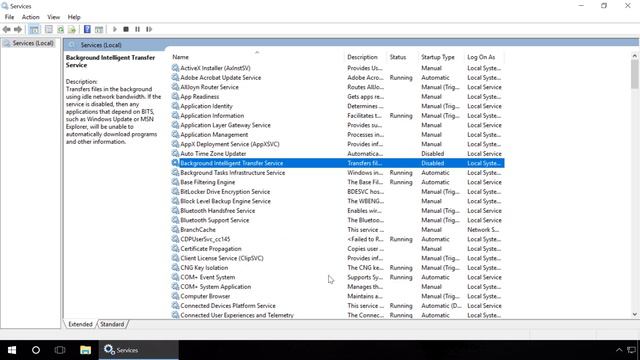The width and height of the screenshot is (640, 360).
Task: Open the File menu
Action: [x=9, y=17]
